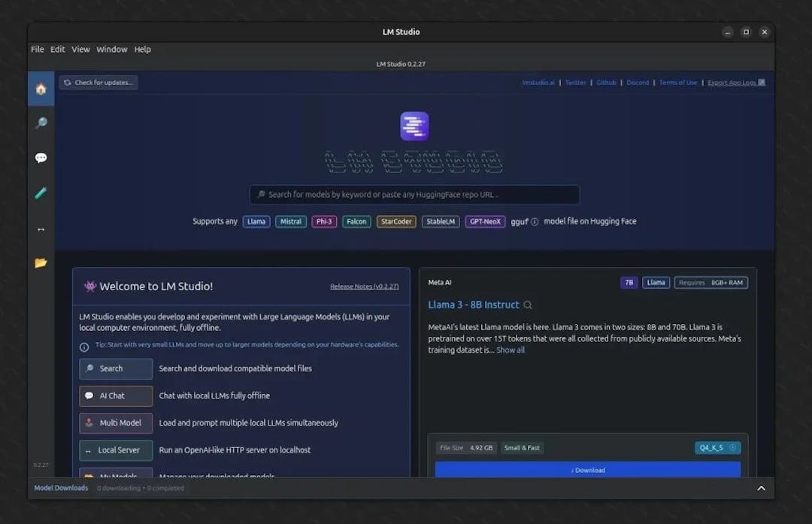The height and width of the screenshot is (524, 812).
Task: Expand the Model Downloads panel chevron
Action: coord(761,489)
